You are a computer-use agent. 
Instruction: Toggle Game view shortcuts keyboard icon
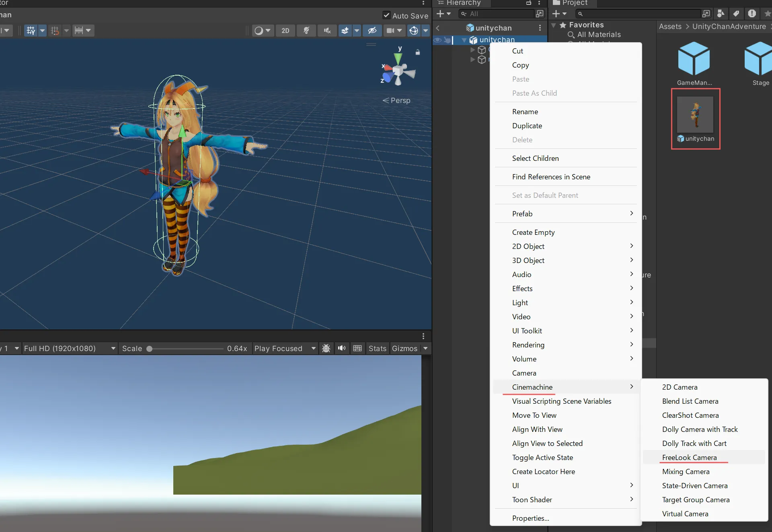(x=357, y=348)
